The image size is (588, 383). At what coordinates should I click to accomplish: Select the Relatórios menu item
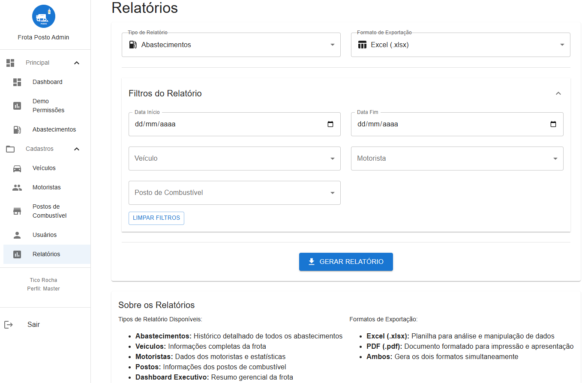(47, 254)
